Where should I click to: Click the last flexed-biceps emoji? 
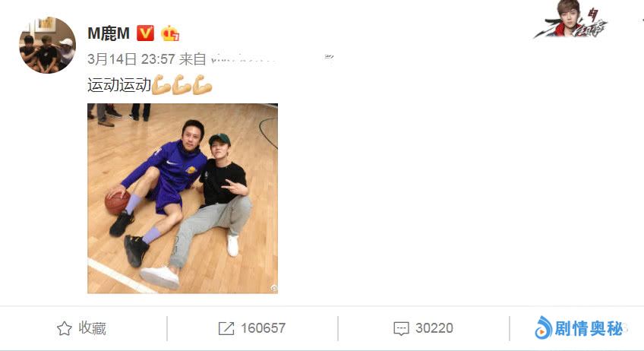point(202,84)
